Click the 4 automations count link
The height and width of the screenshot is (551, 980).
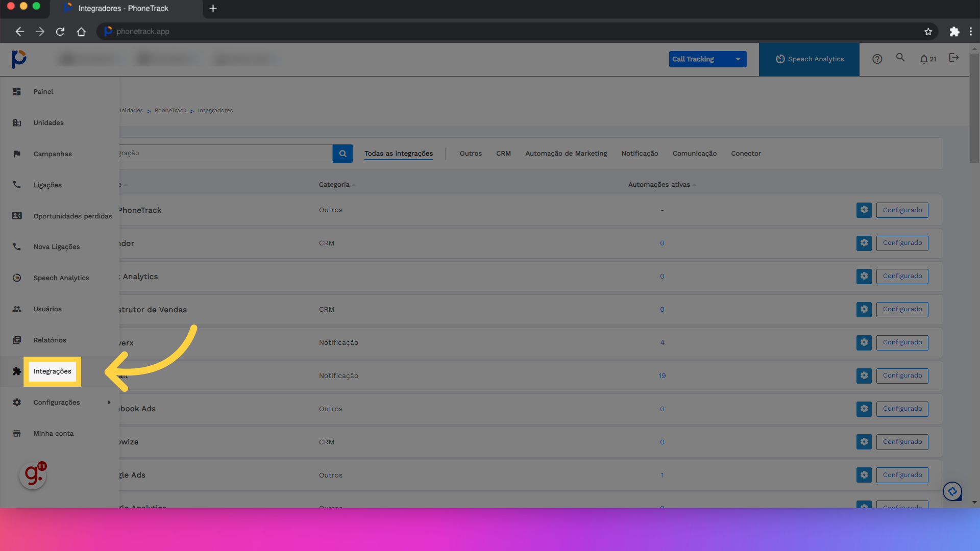[x=662, y=343]
